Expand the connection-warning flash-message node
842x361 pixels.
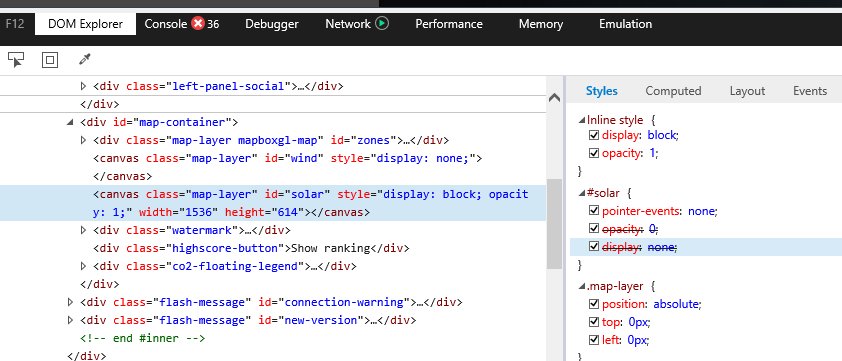70,302
